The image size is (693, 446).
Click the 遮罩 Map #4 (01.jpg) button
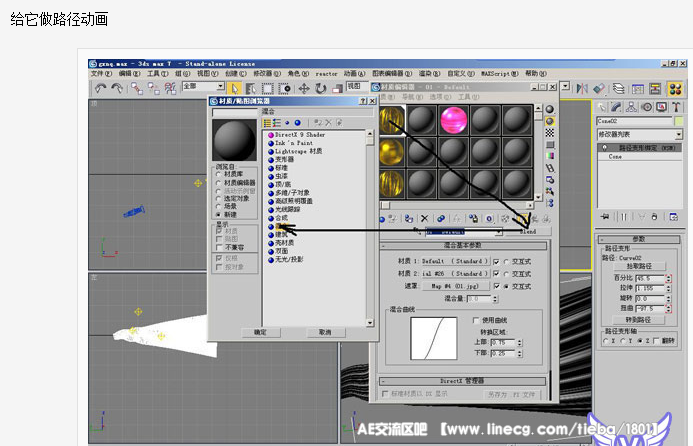coord(454,286)
